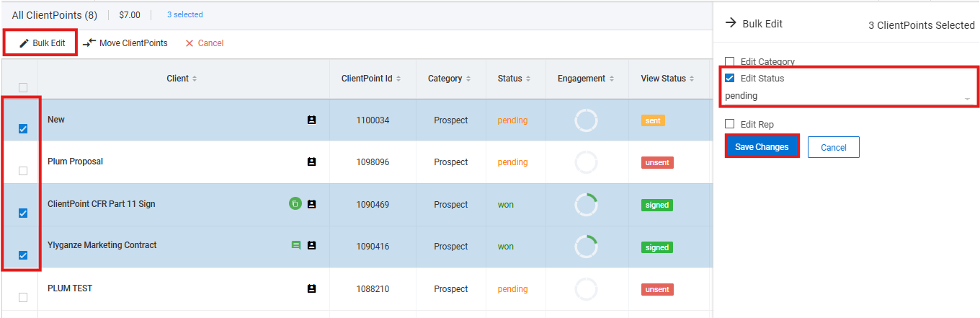
Task: Open contact card icon in New row
Action: pyautogui.click(x=311, y=120)
